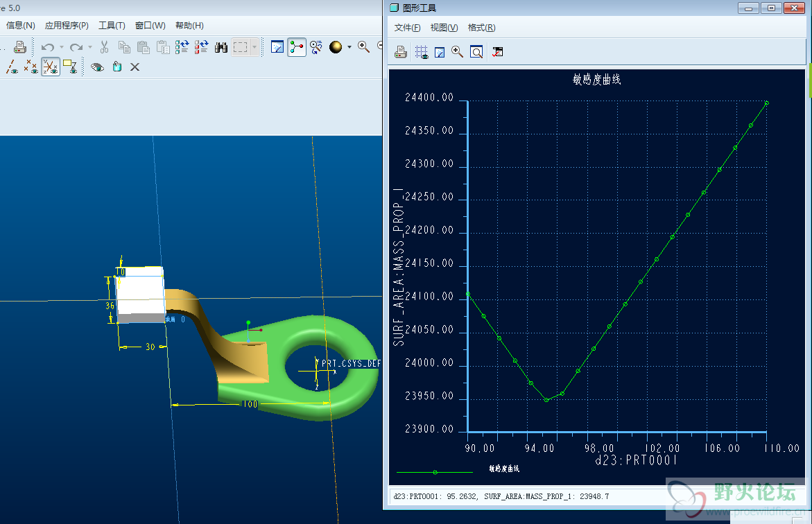Click the 24400.00 y-axis value

[429, 97]
